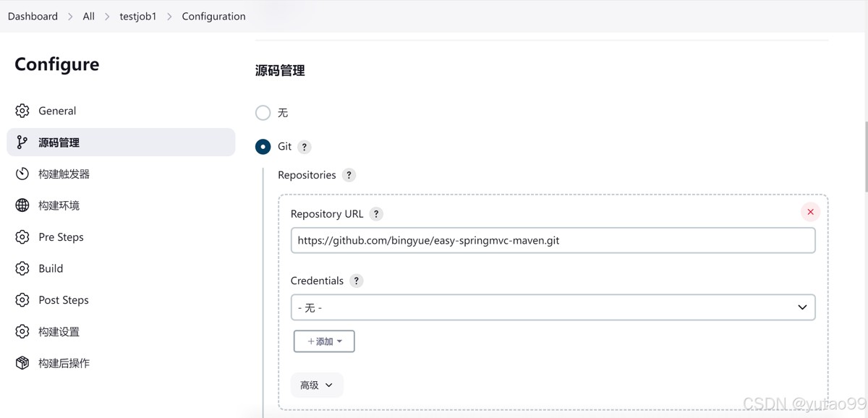Click the 源码管理 branch icon
This screenshot has width=868, height=418.
point(22,142)
